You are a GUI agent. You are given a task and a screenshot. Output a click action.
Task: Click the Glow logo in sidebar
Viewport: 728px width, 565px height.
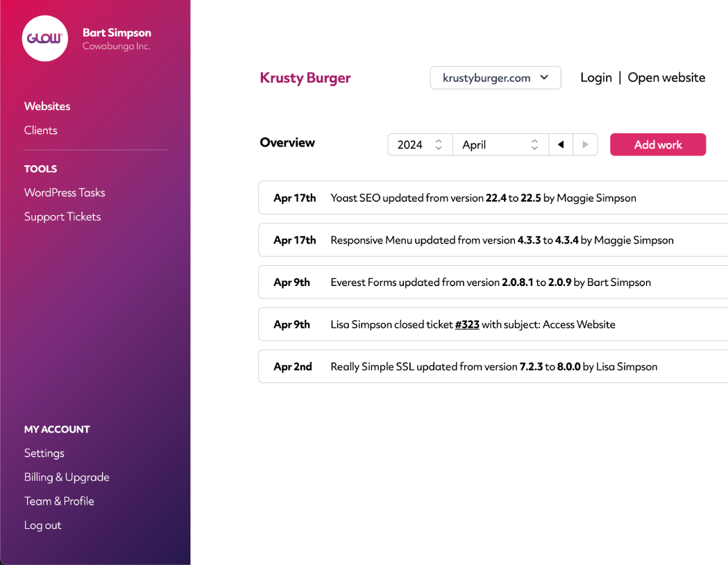coord(45,39)
